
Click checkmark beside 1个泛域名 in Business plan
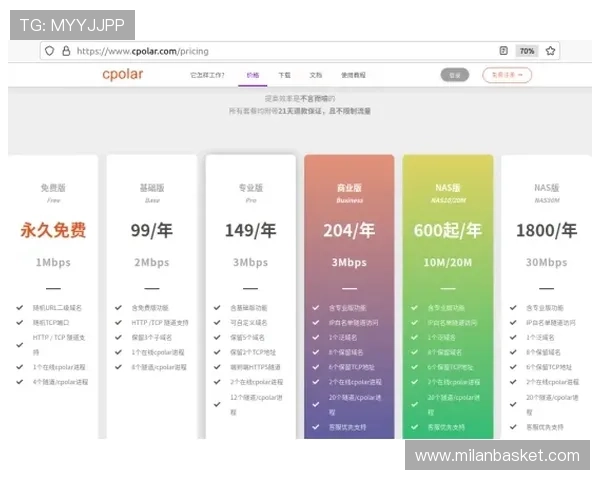[316, 337]
